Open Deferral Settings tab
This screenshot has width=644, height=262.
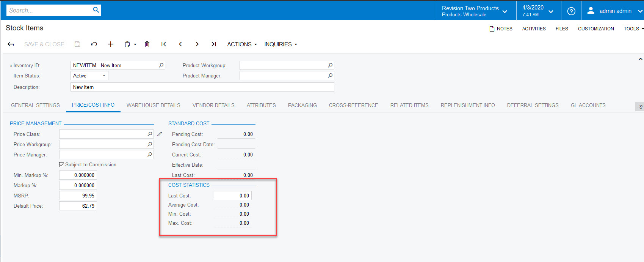pyautogui.click(x=533, y=105)
